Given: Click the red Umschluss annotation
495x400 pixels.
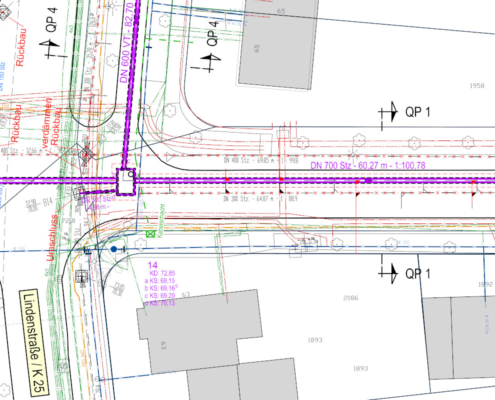Looking at the screenshot, I should point(51,238).
